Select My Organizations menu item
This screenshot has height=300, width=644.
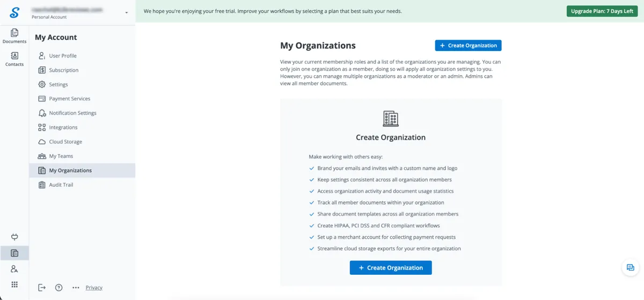click(x=82, y=170)
